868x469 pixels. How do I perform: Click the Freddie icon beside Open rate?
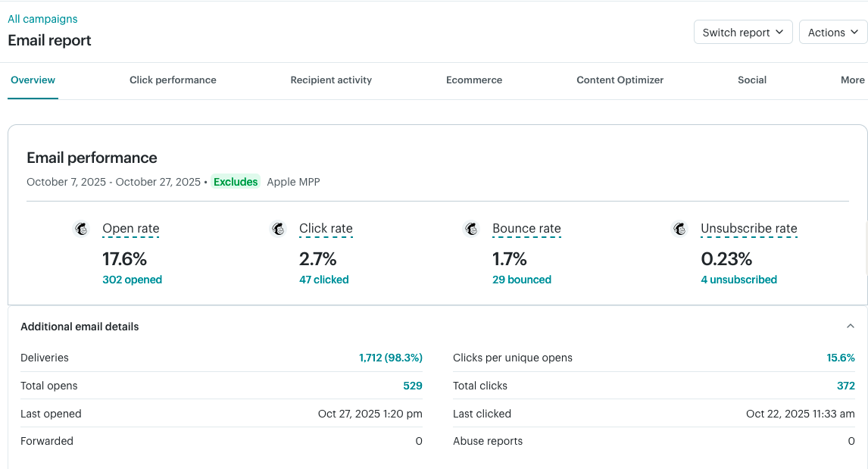[x=82, y=228]
